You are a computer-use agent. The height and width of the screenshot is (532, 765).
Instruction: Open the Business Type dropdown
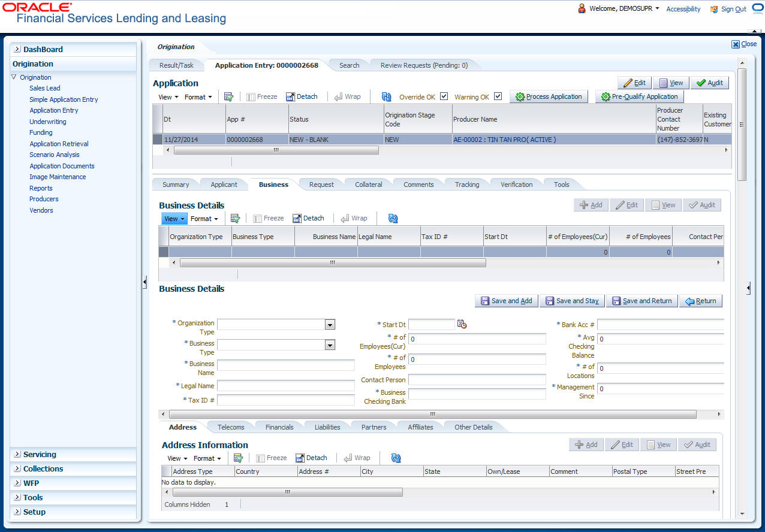(330, 344)
